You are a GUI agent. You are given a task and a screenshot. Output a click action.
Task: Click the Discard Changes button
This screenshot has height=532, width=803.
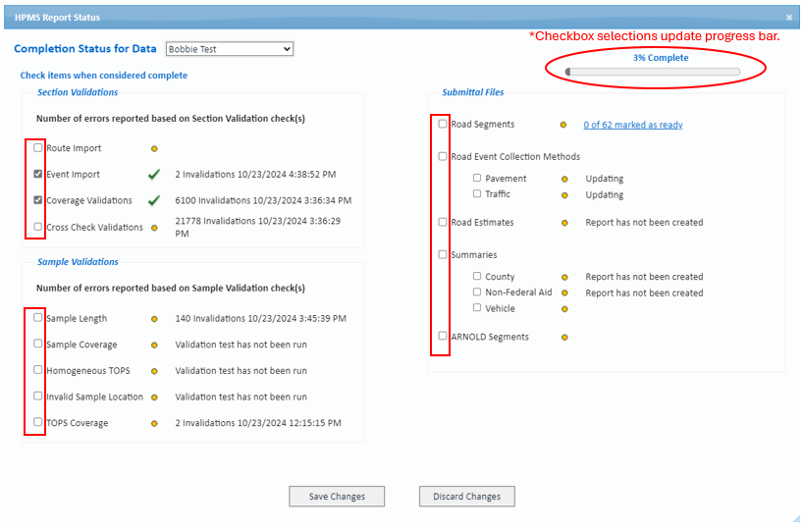click(467, 496)
